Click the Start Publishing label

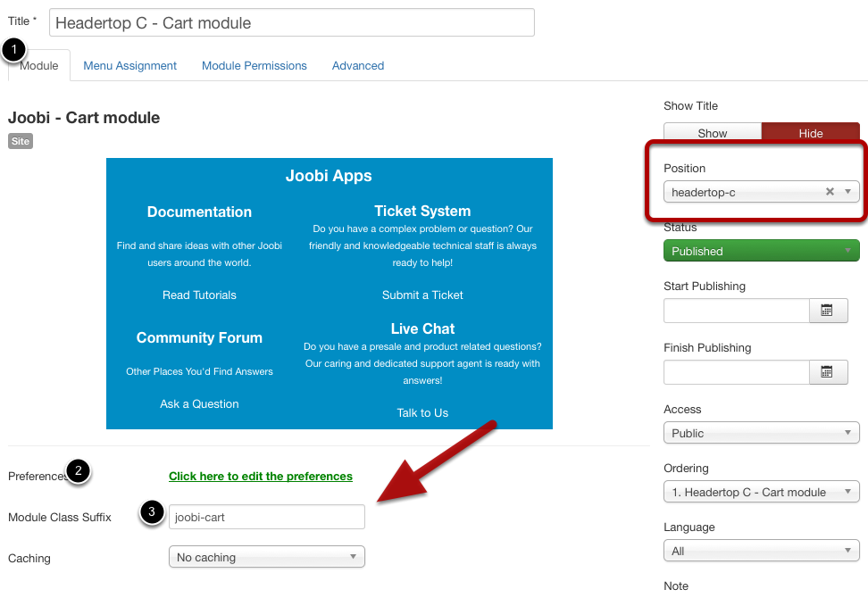[705, 286]
